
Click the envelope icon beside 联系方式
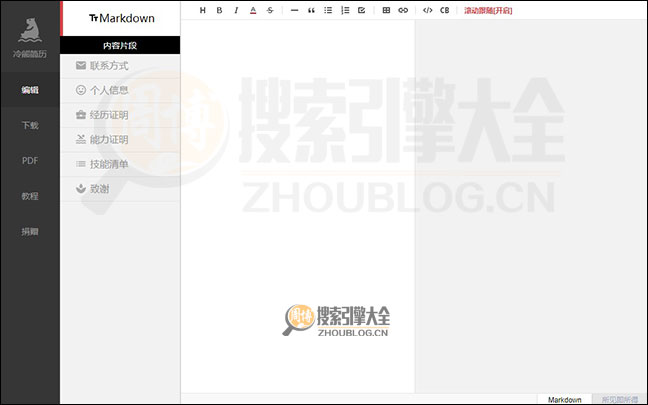(81, 65)
